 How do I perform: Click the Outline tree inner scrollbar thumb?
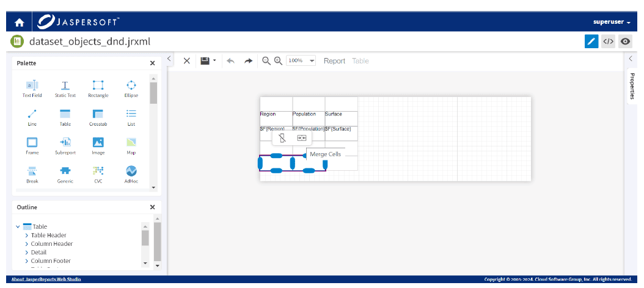click(145, 237)
